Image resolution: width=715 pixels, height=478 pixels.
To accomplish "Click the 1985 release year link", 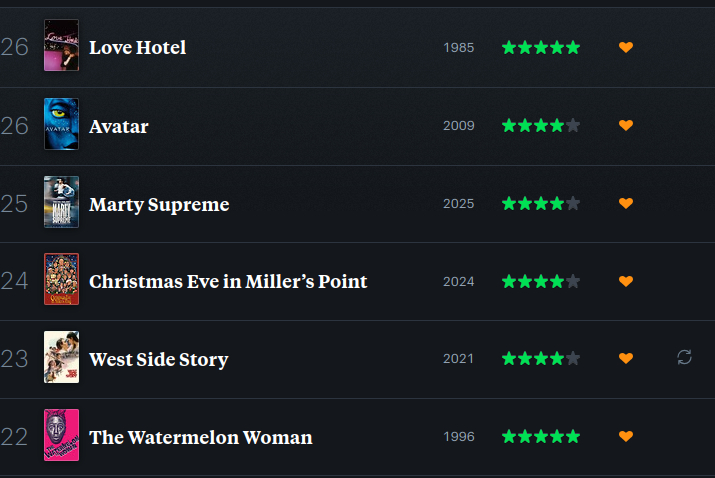I will click(x=459, y=48).
